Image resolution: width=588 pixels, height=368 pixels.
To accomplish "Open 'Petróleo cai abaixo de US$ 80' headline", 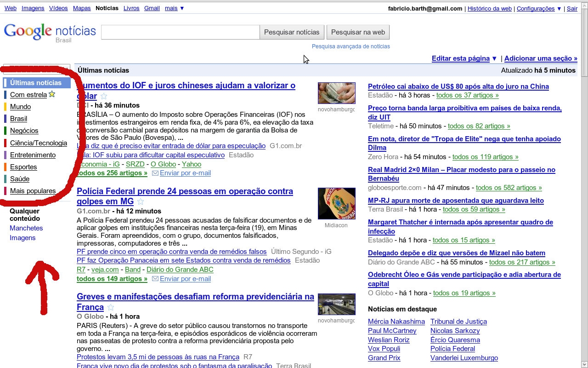I will [x=458, y=86].
